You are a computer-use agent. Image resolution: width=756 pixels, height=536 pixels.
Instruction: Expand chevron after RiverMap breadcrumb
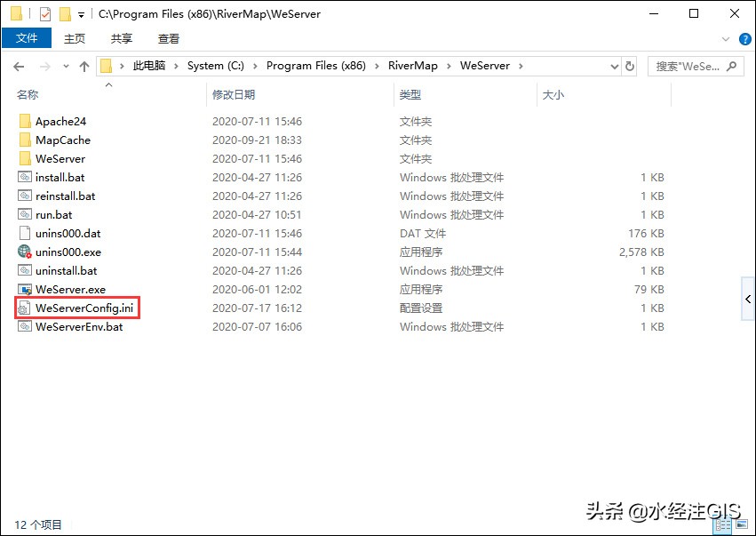(x=449, y=66)
